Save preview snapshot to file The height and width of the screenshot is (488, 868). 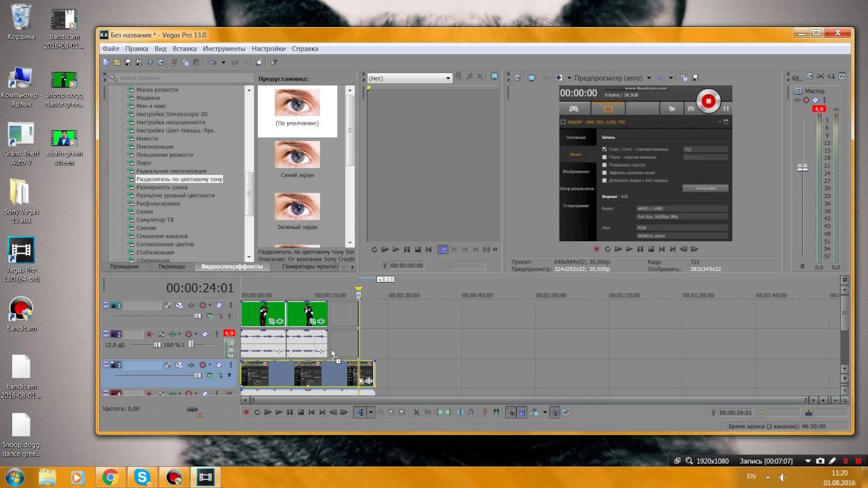pyautogui.click(x=695, y=78)
